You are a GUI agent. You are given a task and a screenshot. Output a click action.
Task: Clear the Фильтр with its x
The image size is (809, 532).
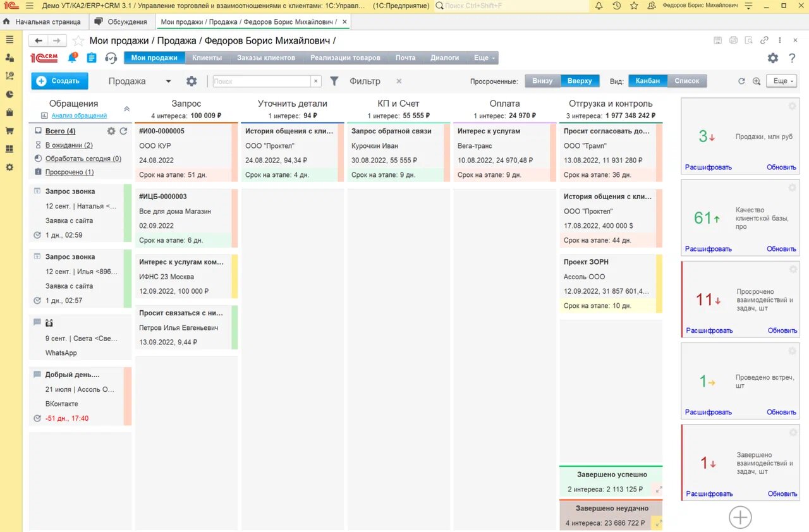[x=399, y=81]
